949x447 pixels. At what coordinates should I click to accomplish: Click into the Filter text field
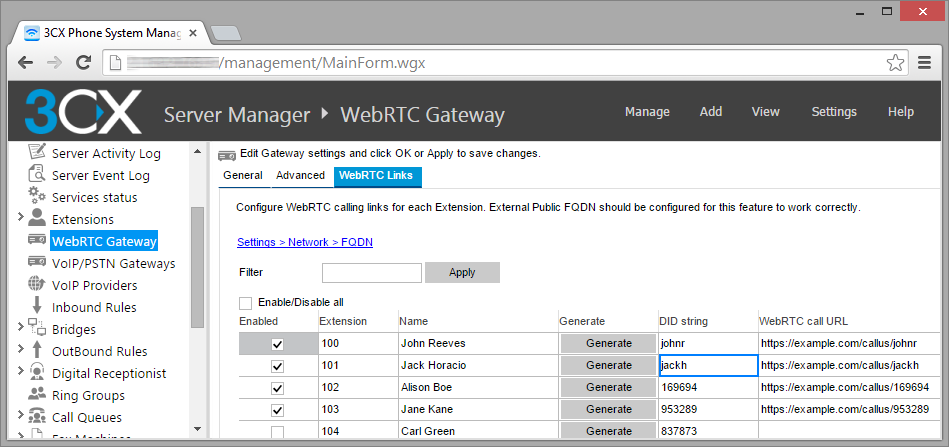[x=372, y=273]
